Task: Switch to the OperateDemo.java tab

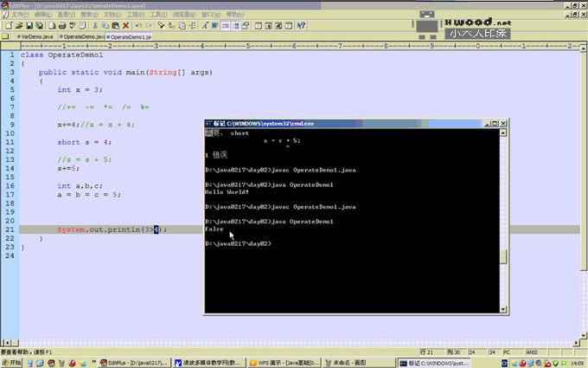Action: pos(81,36)
